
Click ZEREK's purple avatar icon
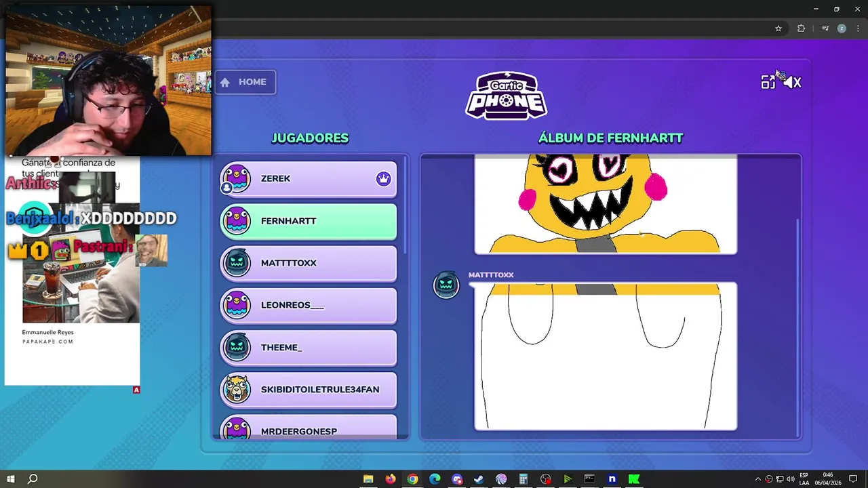coord(237,179)
